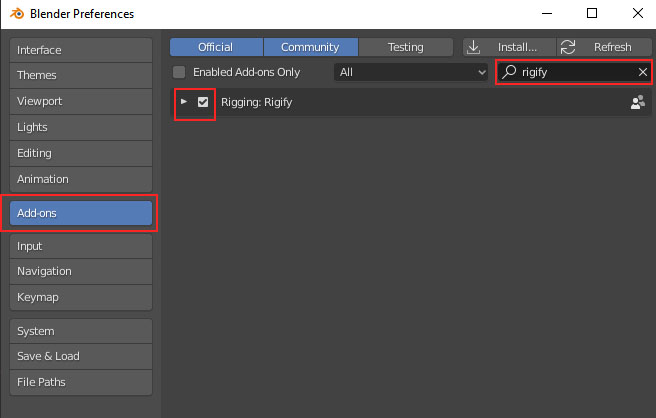
Task: Click the Blender logo in the title bar
Action: (x=17, y=14)
